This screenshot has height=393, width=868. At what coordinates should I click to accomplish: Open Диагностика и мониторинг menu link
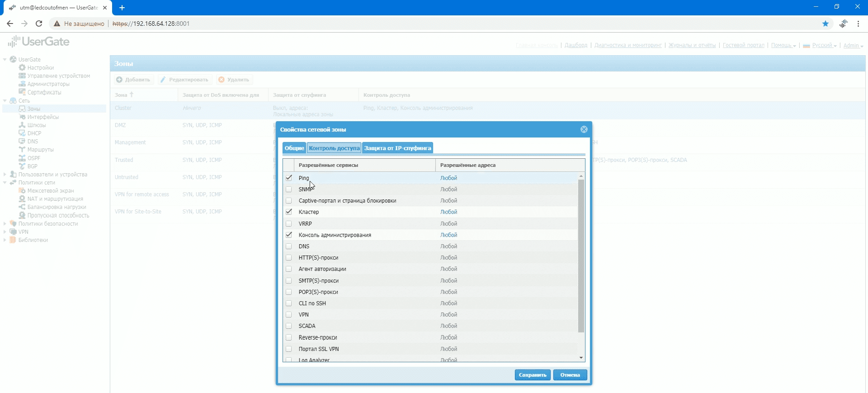click(x=628, y=45)
